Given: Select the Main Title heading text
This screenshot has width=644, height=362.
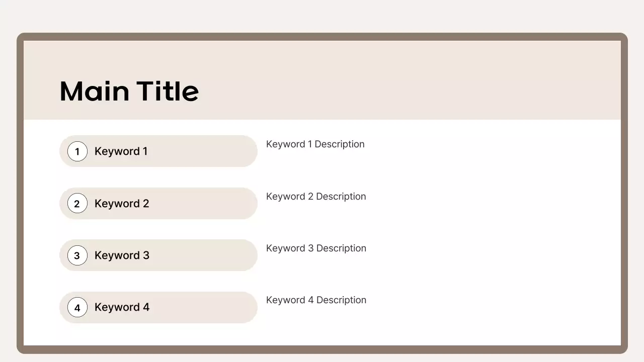Looking at the screenshot, I should pyautogui.click(x=129, y=91).
